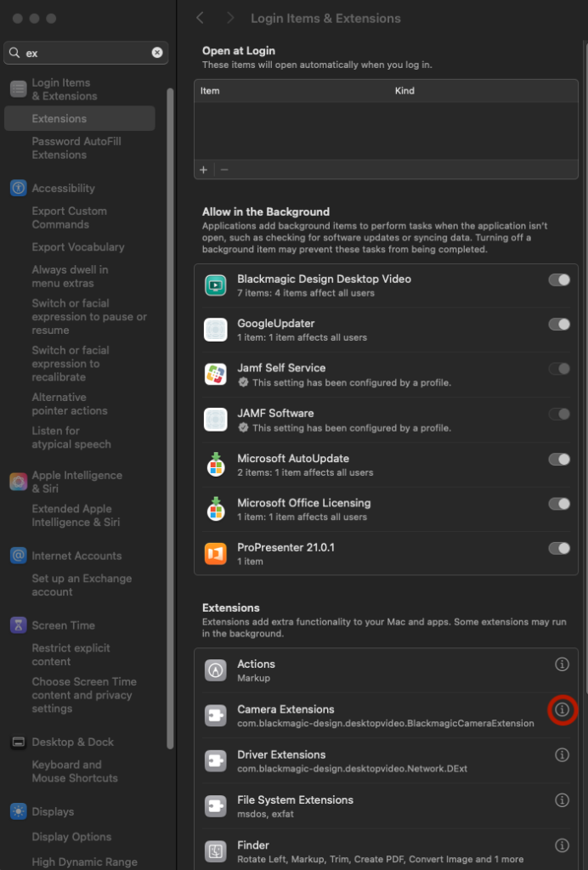Image resolution: width=588 pixels, height=870 pixels.
Task: Toggle GoogleUpdater background item off
Action: (558, 325)
